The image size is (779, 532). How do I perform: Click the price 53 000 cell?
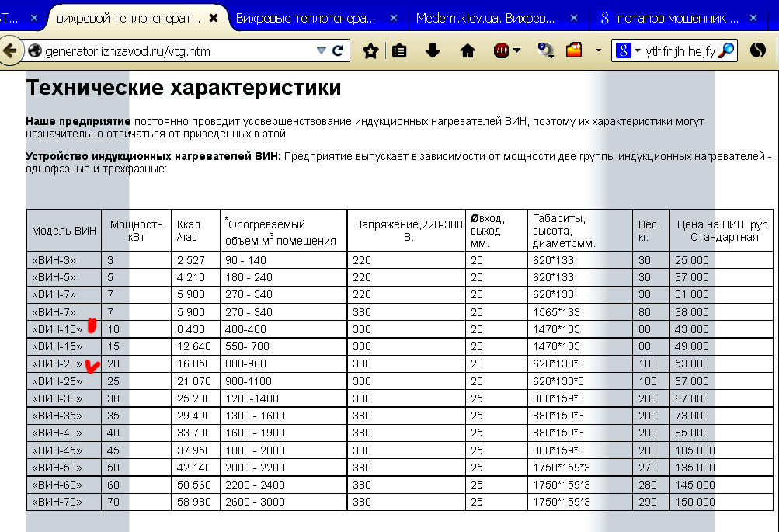click(721, 363)
